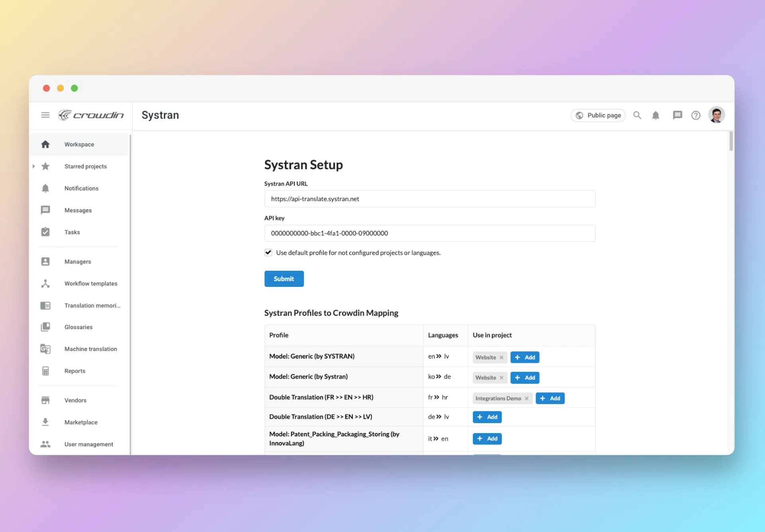This screenshot has height=532, width=765.
Task: Click the Translation memories icon
Action: coord(45,305)
